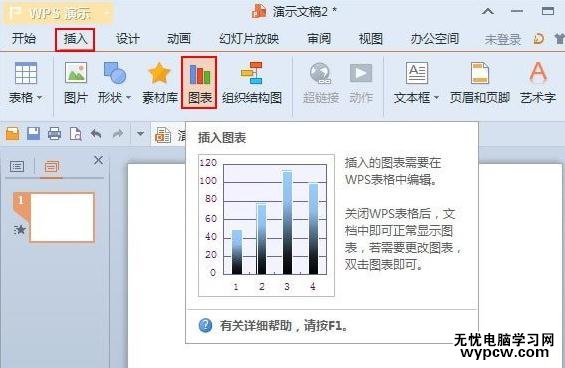Open the 素材库 material library

pyautogui.click(x=160, y=83)
